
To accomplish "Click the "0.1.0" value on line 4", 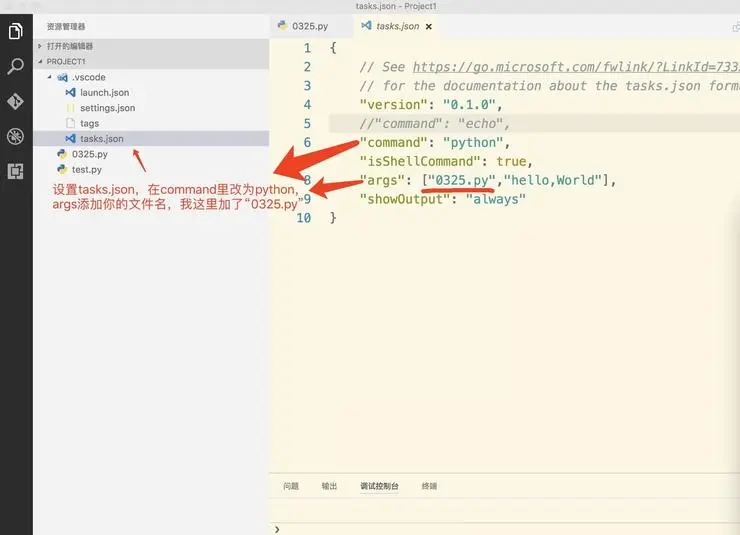I will click(469, 105).
